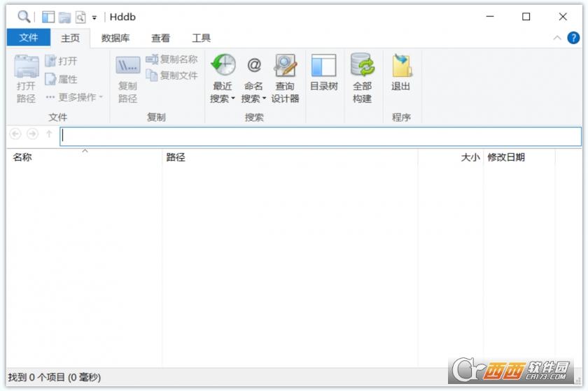This screenshot has width=588, height=391.
Task: Expand the 命名搜索 dropdown arrow
Action: tap(264, 99)
